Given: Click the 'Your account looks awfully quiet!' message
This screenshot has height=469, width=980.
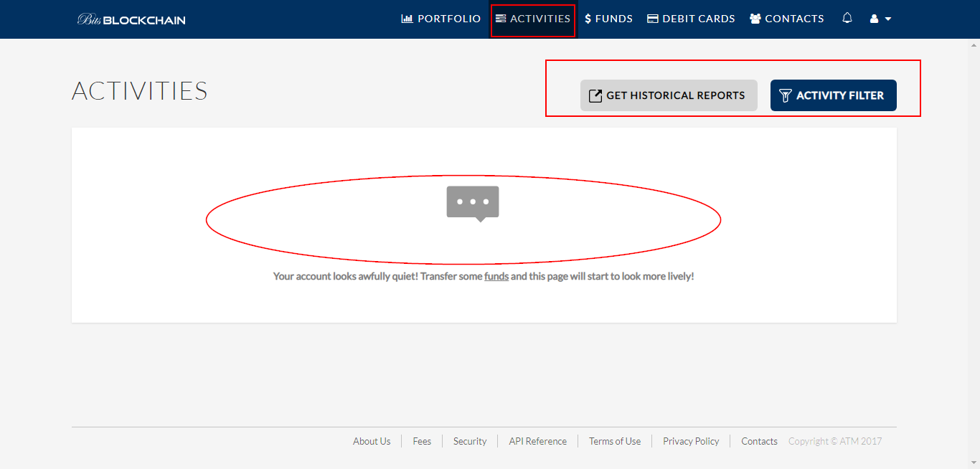Looking at the screenshot, I should (x=484, y=276).
